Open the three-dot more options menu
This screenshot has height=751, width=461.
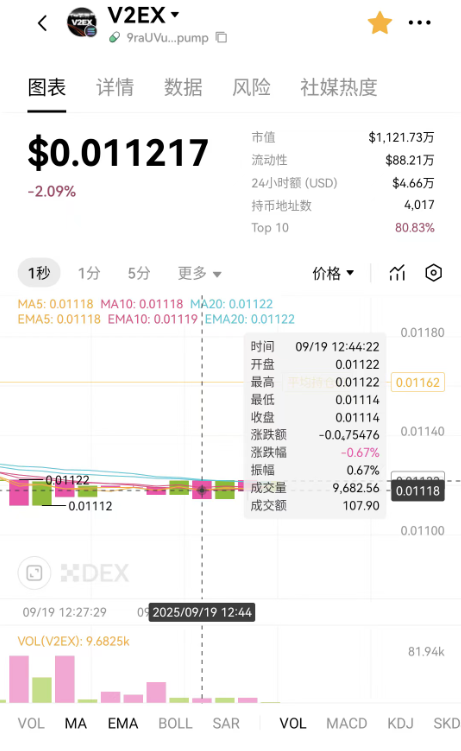pos(419,23)
